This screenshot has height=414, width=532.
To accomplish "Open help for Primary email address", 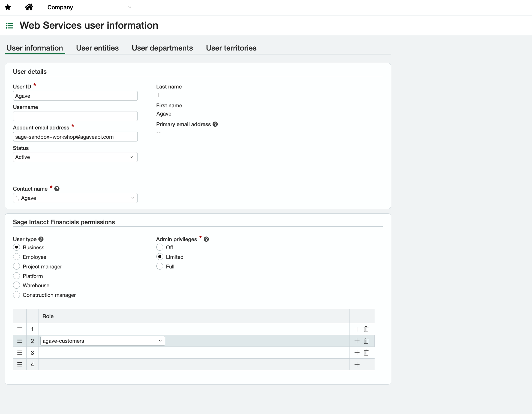I will pyautogui.click(x=215, y=124).
